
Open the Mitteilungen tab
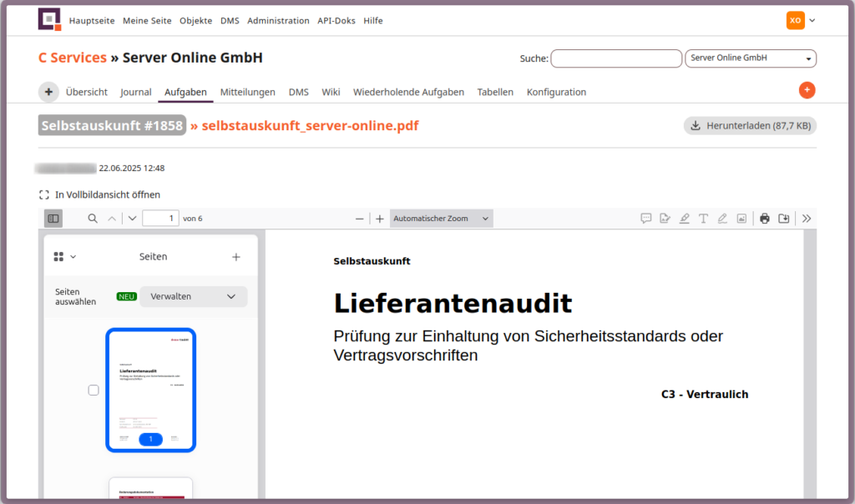click(x=247, y=92)
